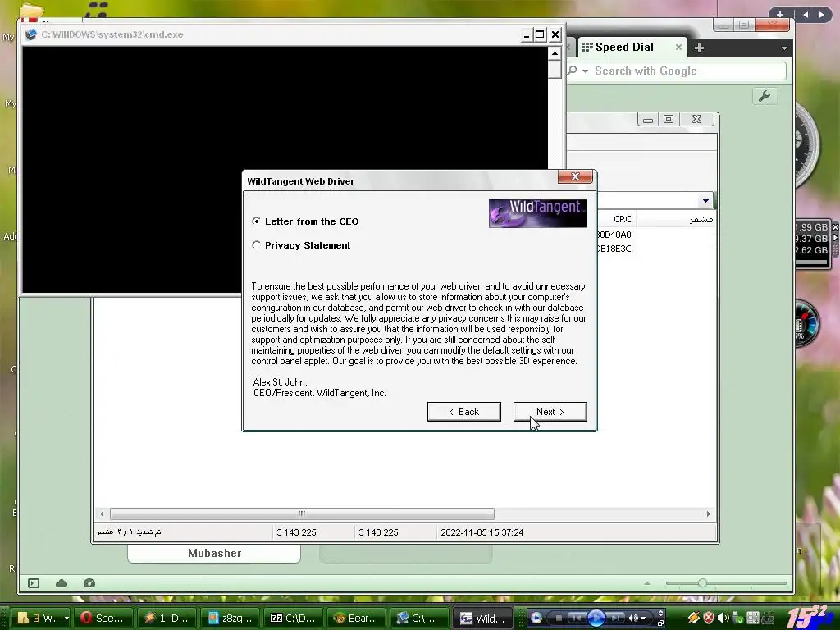Open the z8zq... taskbar button
This screenshot has width=840, height=630.
pyautogui.click(x=230, y=618)
